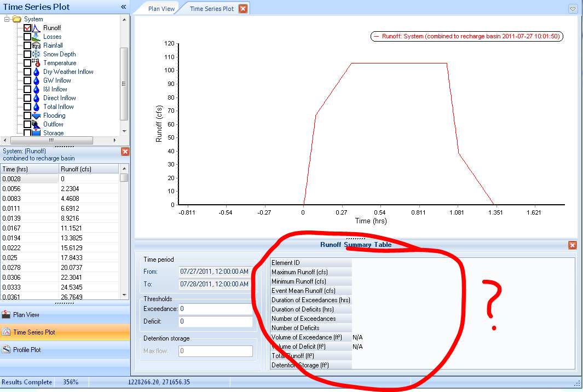The width and height of the screenshot is (583, 392).
Task: Click the Time Series Plot navigation icon
Action: (6, 332)
